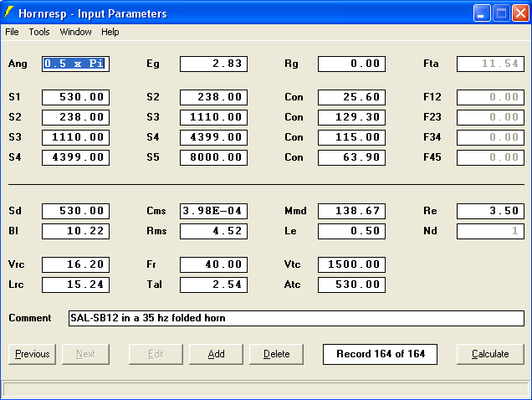532x400 pixels.
Task: Click the Previous record button
Action: point(33,354)
